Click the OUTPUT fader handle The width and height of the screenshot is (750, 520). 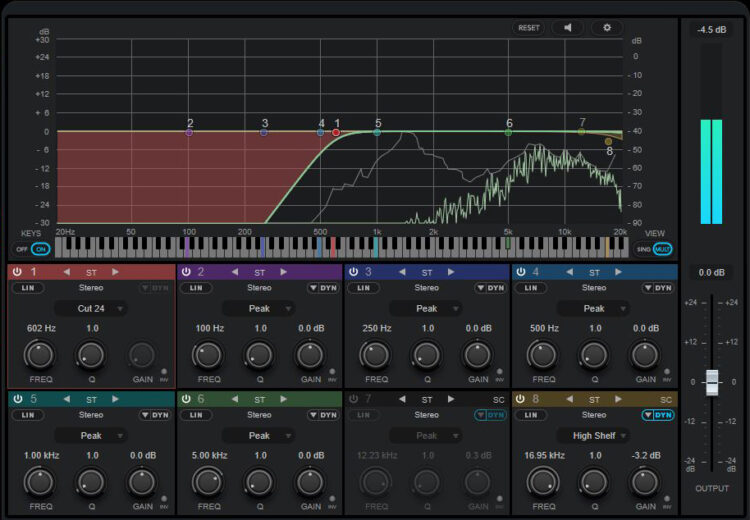click(712, 382)
